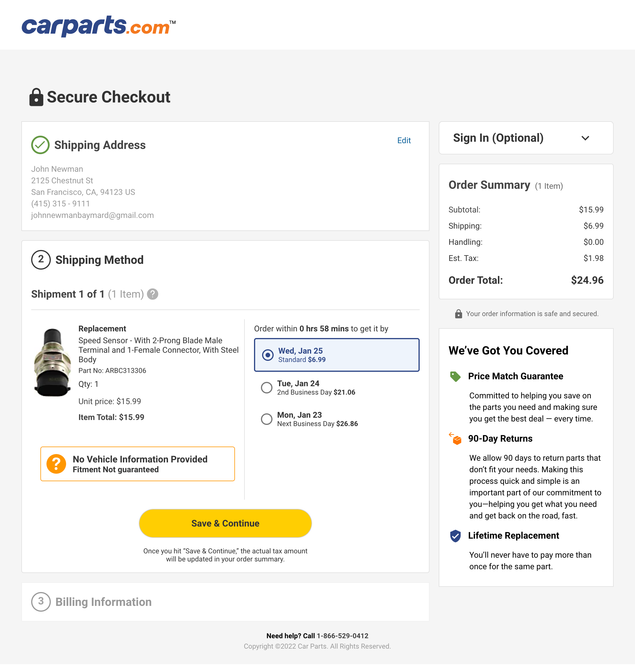The width and height of the screenshot is (635, 672).
Task: Select Standard shipping for Wed, Jan 25
Action: (x=268, y=355)
